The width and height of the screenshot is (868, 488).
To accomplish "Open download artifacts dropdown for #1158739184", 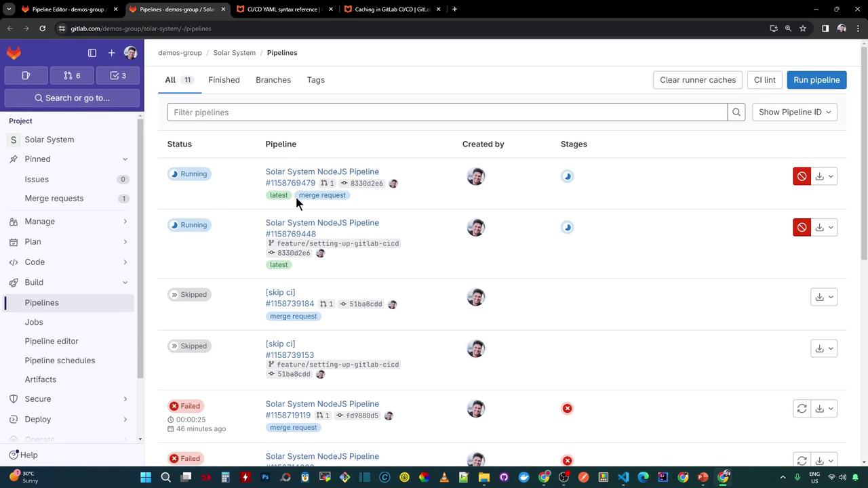I will [825, 297].
